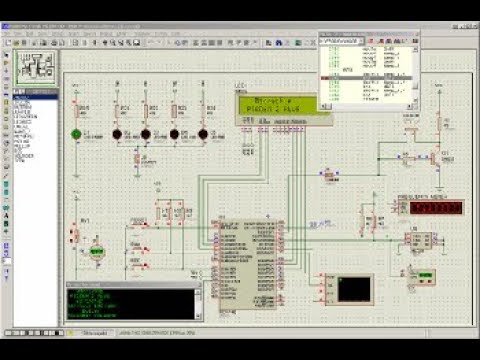Click the PIC microcontroller chip

(247, 265)
